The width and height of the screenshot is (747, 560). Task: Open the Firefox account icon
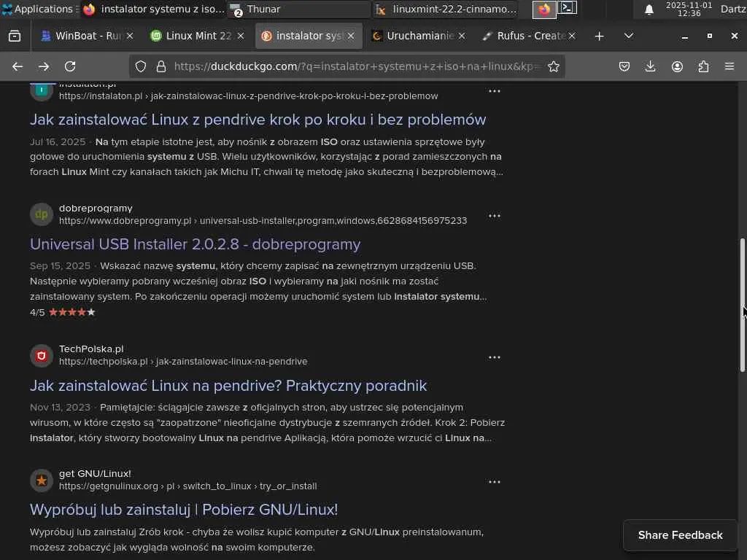click(677, 66)
